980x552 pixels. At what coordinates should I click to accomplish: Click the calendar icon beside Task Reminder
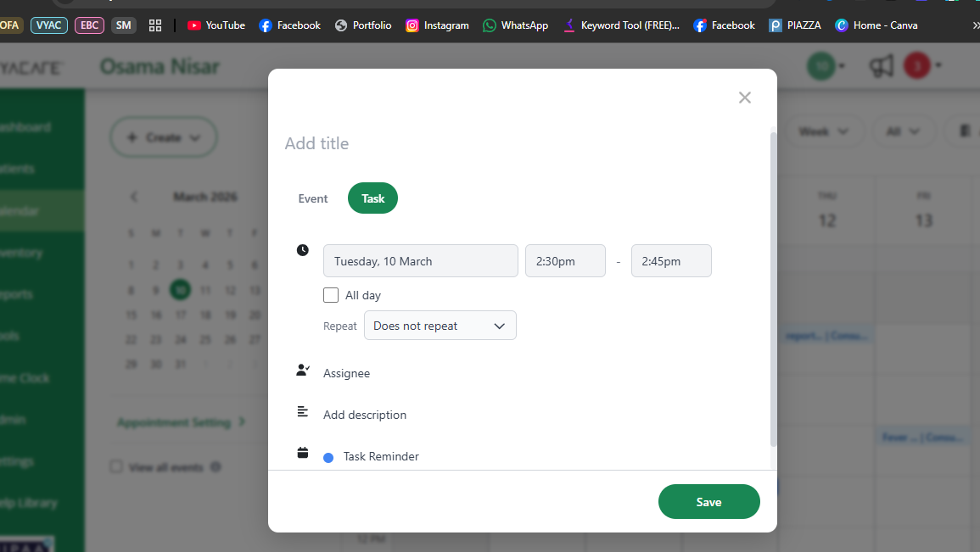pyautogui.click(x=302, y=453)
